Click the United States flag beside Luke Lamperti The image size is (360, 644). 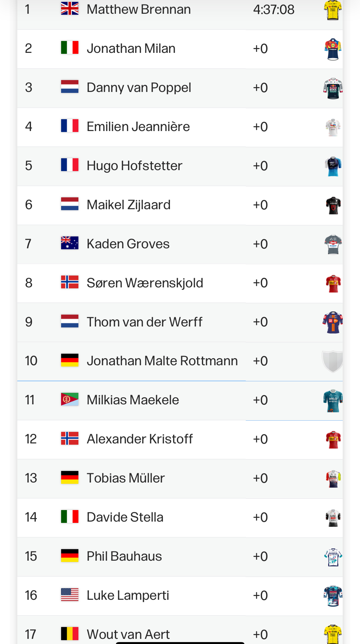tap(70, 595)
